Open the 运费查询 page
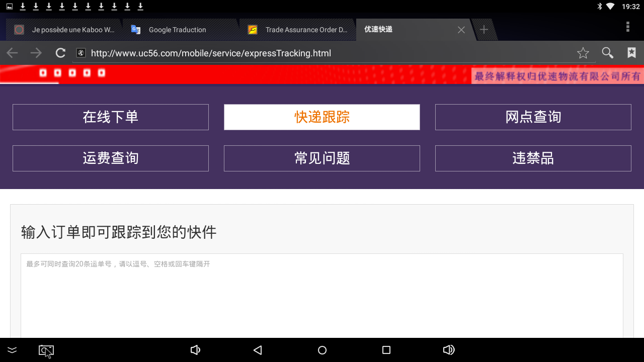This screenshot has width=644, height=362. 111,158
